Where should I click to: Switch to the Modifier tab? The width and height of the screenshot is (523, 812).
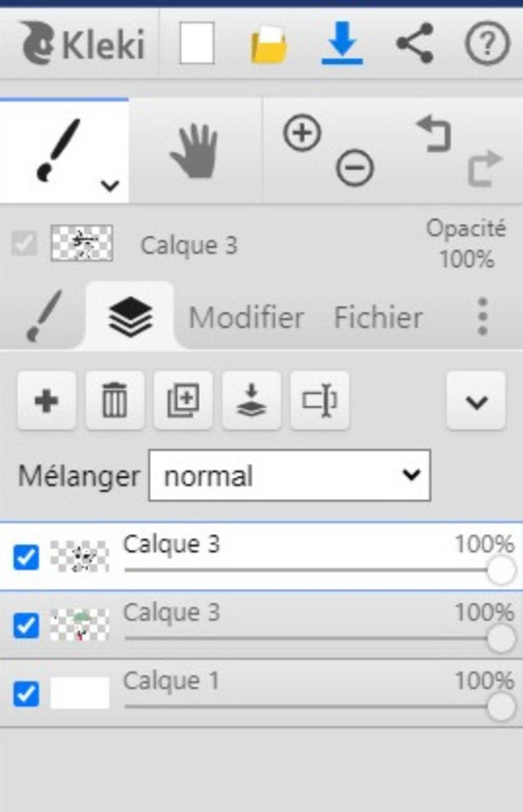(246, 317)
